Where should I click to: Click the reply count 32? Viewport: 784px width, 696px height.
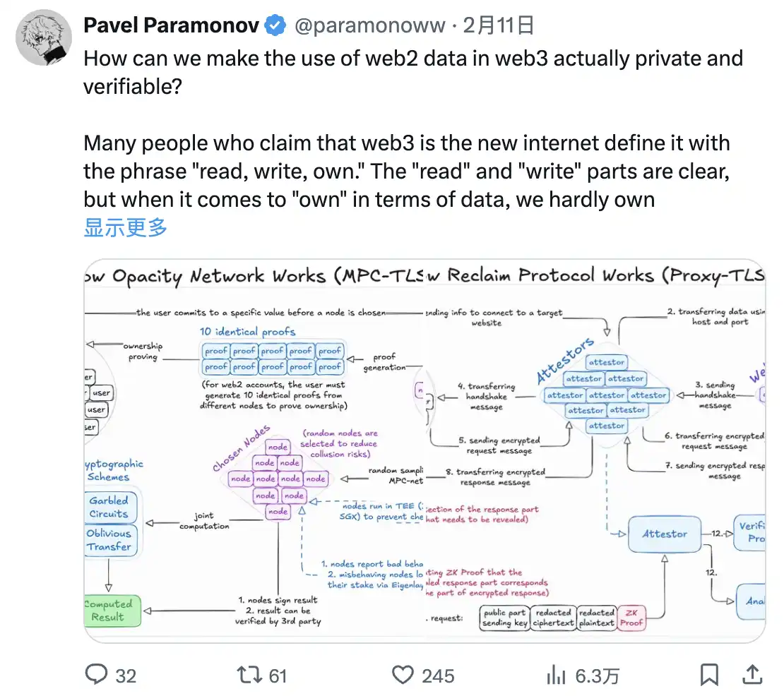(x=125, y=676)
